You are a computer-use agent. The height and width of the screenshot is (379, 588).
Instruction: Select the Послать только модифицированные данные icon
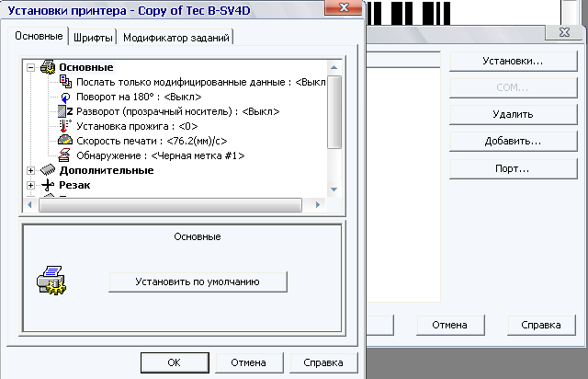pyautogui.click(x=65, y=82)
